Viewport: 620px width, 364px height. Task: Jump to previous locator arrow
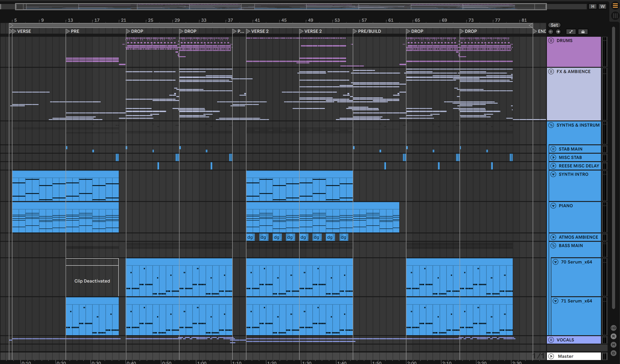551,32
